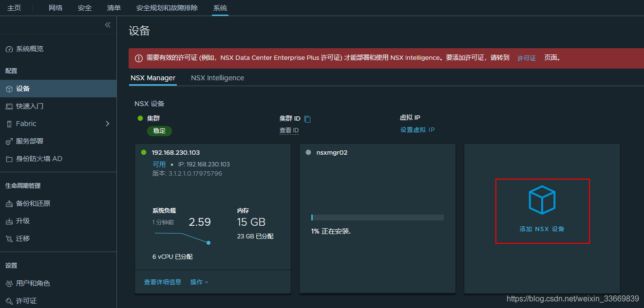The width and height of the screenshot is (644, 308).
Task: Open 迁移 in the sidebar
Action: pos(23,239)
